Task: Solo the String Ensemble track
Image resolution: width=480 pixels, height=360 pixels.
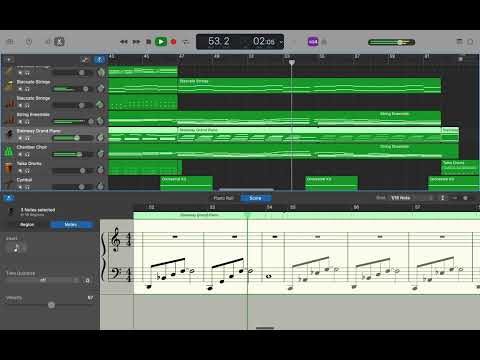Action: [x=27, y=122]
